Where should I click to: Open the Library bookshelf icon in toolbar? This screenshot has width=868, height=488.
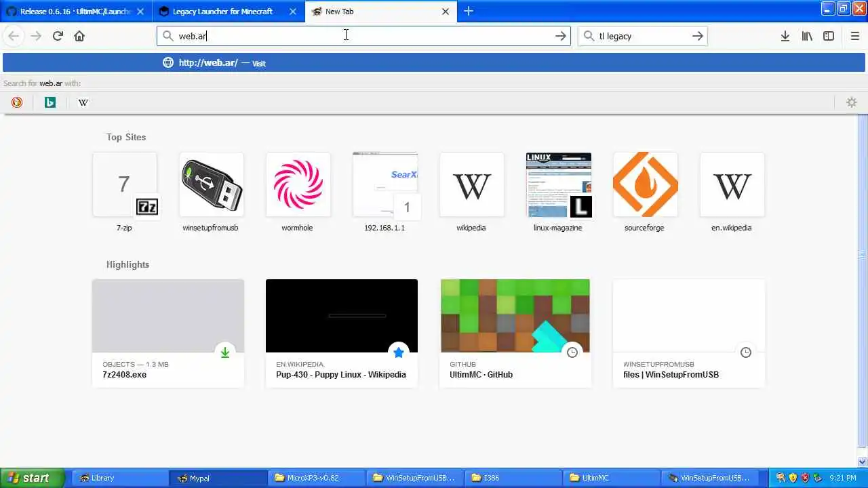point(807,36)
